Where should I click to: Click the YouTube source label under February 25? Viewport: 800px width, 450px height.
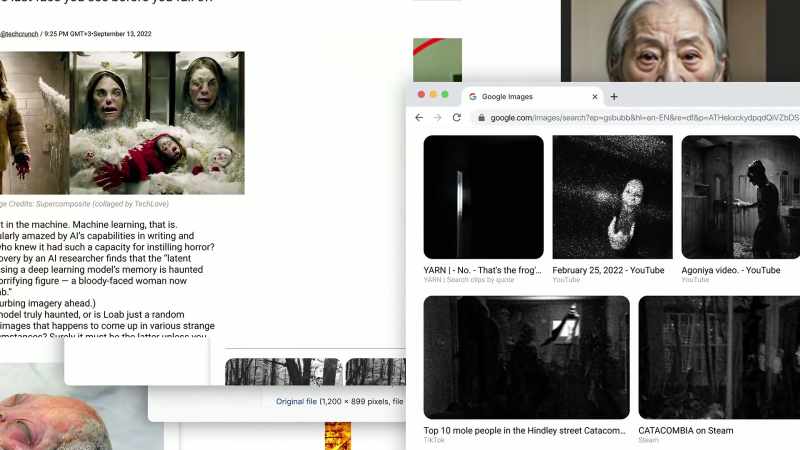click(566, 280)
